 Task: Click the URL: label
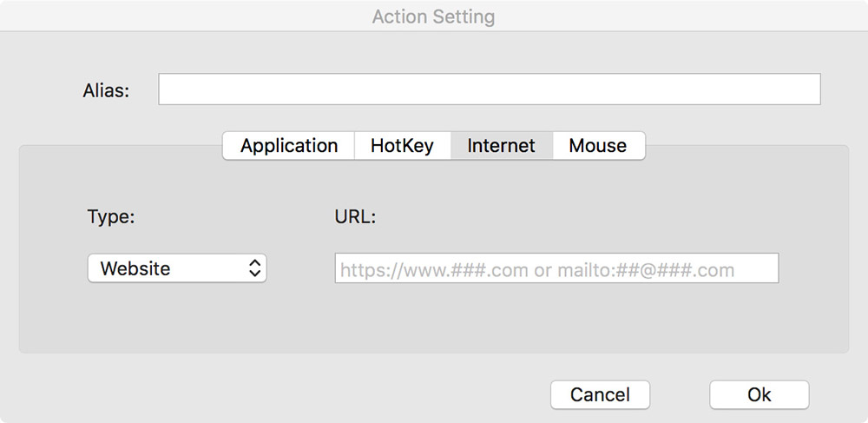coord(355,217)
